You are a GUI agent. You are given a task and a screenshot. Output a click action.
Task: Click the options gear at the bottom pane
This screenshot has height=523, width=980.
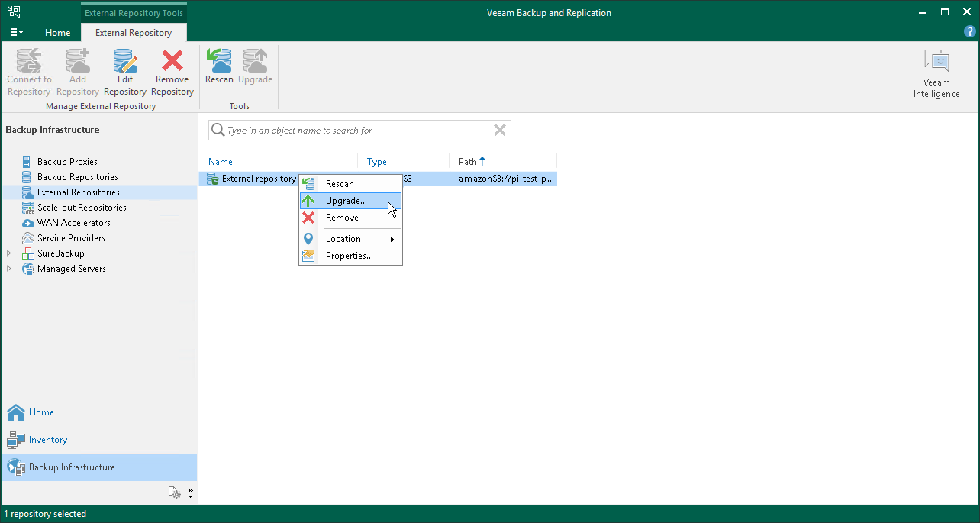175,492
